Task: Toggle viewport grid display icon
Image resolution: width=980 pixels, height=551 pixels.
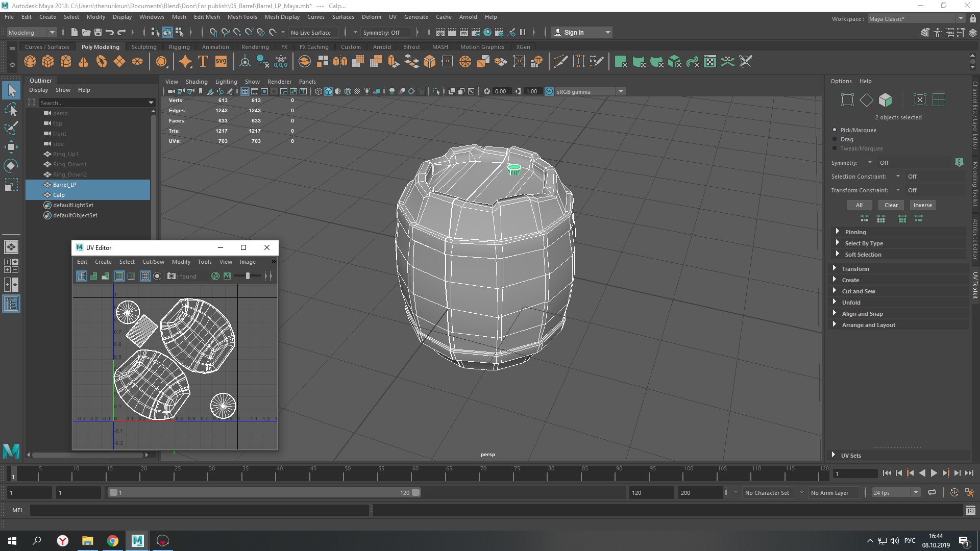Action: pos(245,91)
